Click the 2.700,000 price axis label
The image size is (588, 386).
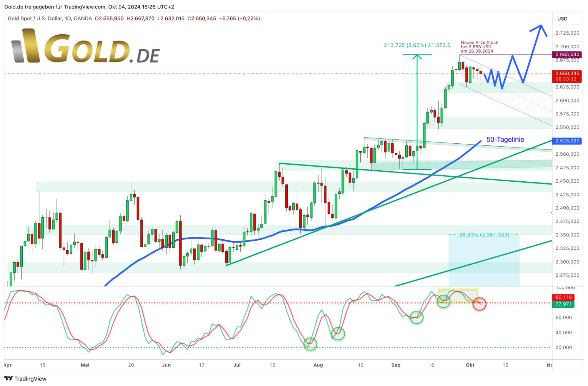click(567, 47)
